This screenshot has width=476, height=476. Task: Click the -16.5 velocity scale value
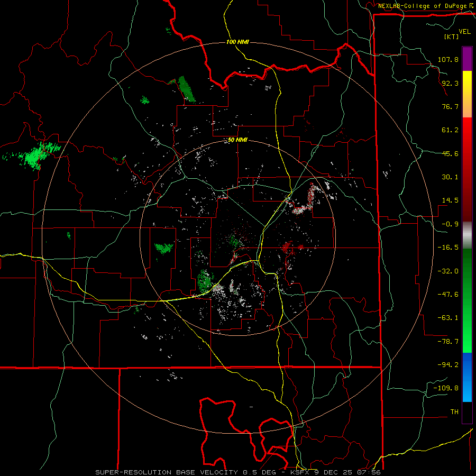448,248
